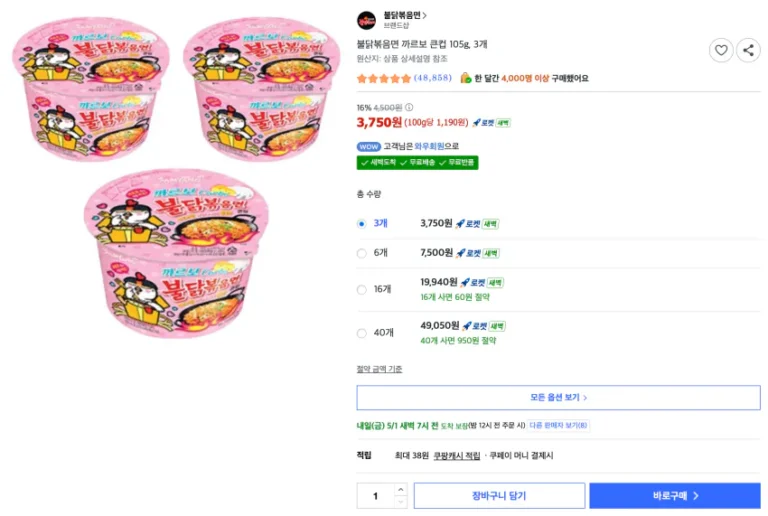Click the blue WOW membership badge
Screen dimensions: 768x516
[369, 146]
